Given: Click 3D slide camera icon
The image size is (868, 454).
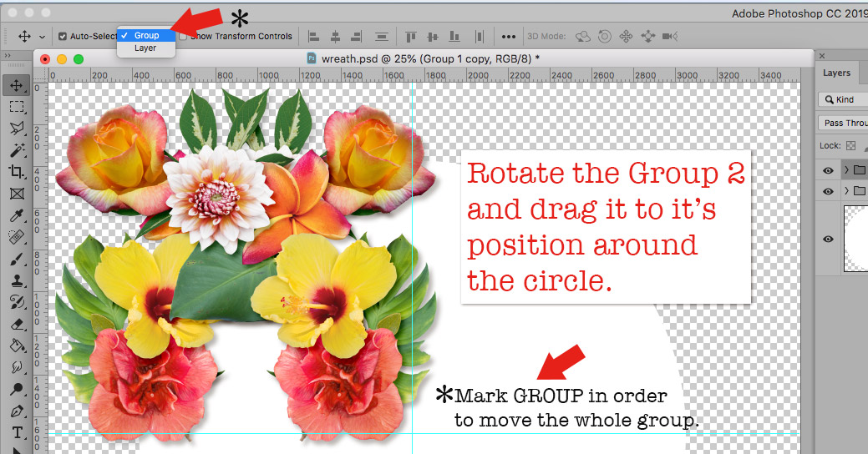Looking at the screenshot, I should (647, 37).
